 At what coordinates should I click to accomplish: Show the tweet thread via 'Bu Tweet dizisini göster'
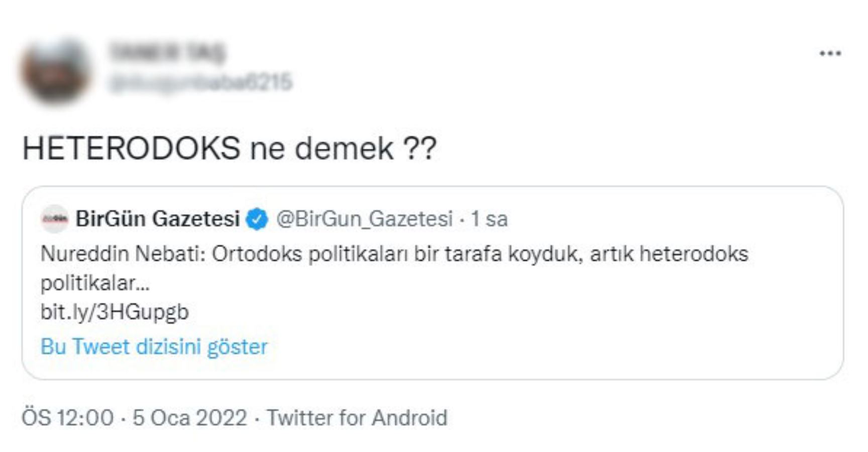pyautogui.click(x=154, y=346)
